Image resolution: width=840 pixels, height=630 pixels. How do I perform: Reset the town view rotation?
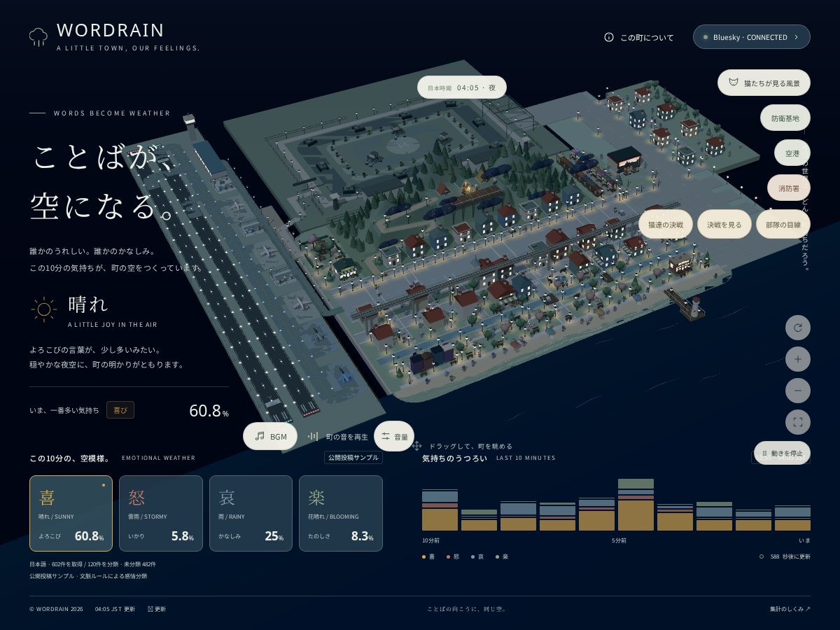pos(797,327)
